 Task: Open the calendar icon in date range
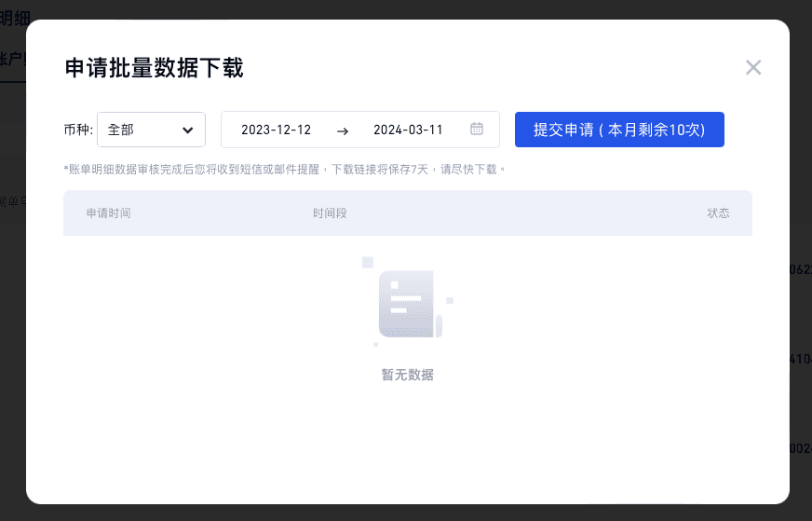point(477,129)
